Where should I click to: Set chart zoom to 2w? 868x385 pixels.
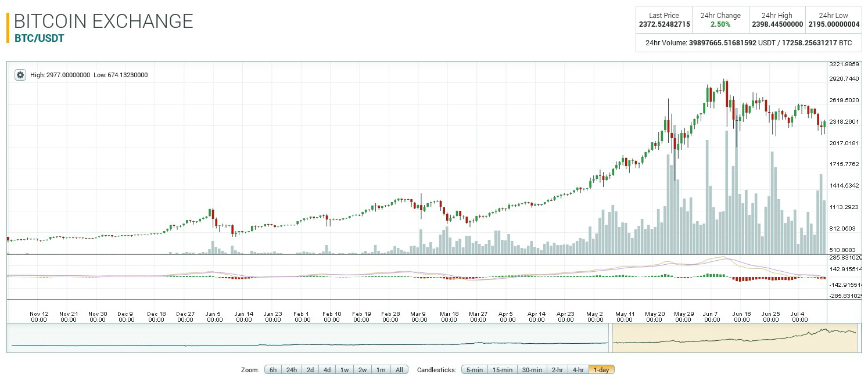(x=362, y=370)
